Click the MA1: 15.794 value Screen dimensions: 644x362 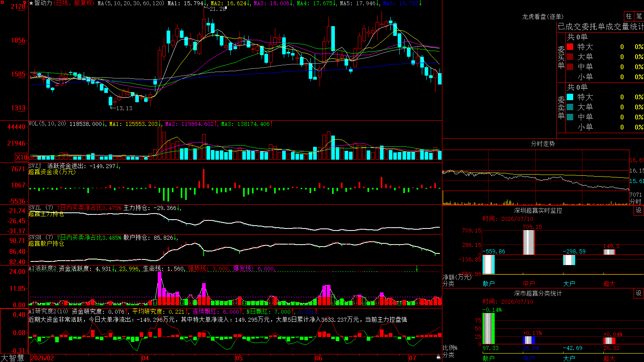(186, 3)
